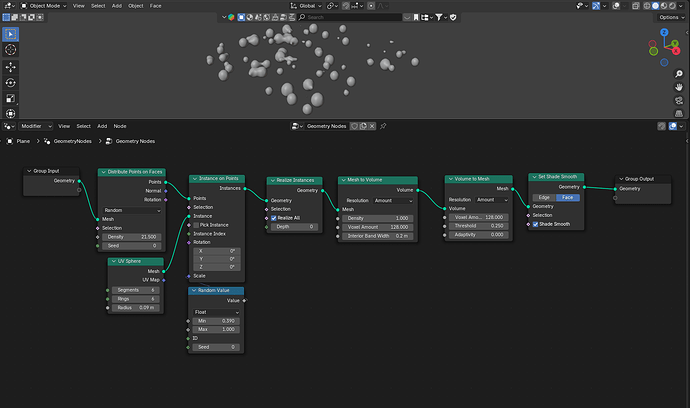Open Volume to Mesh Resolution Amount dropdown
Screen dimensions: 690x408
coord(492,200)
